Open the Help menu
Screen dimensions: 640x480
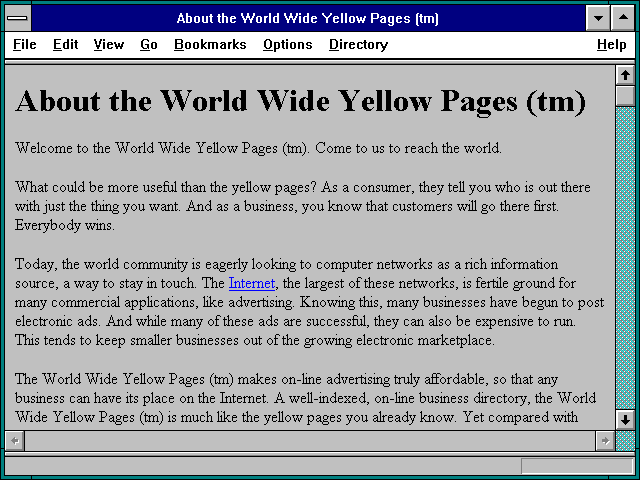[x=611, y=44]
